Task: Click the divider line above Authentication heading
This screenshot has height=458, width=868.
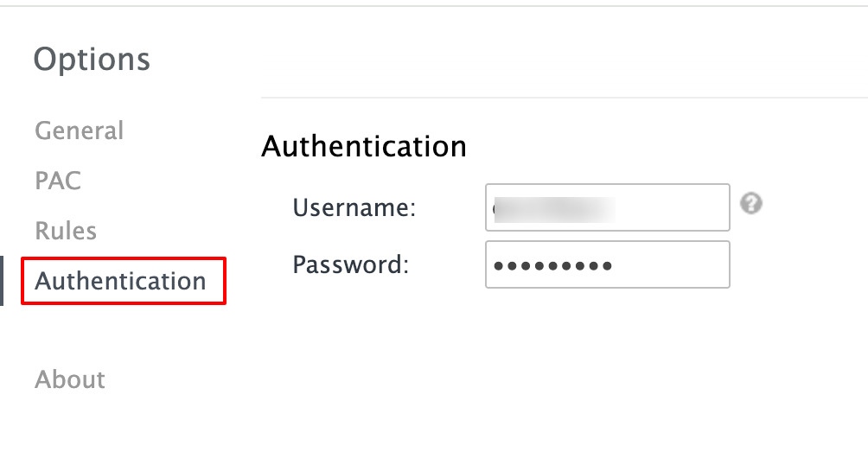Action: pyautogui.click(x=562, y=98)
